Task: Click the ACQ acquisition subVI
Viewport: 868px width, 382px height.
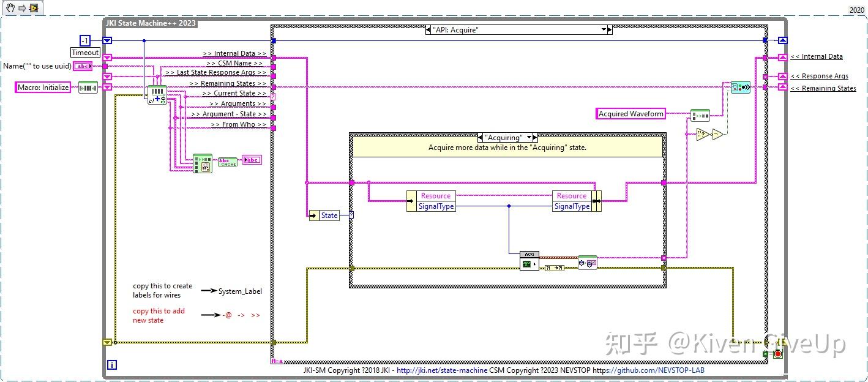Action: coord(529,261)
